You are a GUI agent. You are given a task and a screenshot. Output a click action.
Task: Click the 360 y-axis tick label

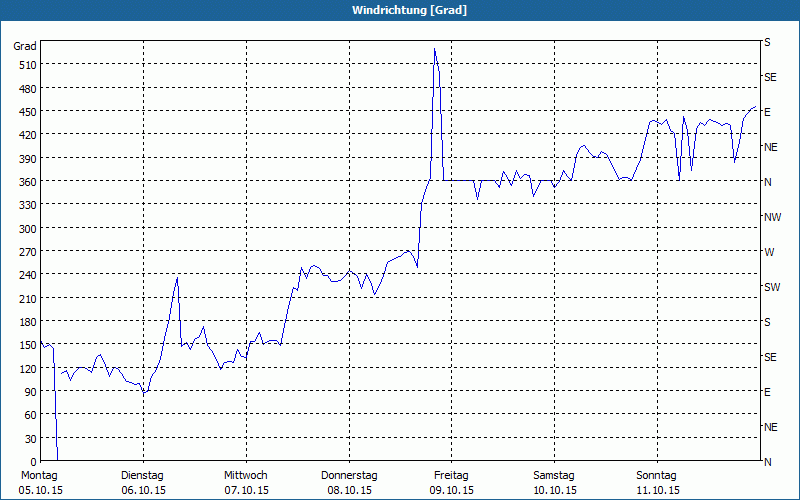[28, 182]
